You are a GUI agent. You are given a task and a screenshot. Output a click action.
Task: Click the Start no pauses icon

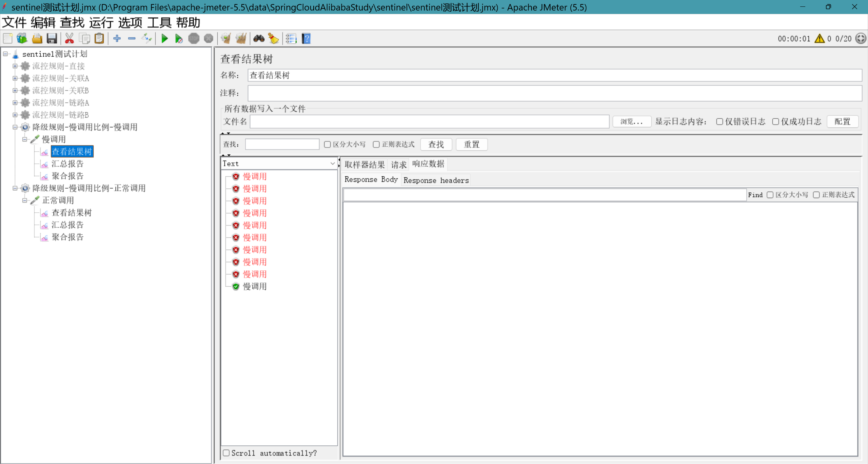coord(179,39)
